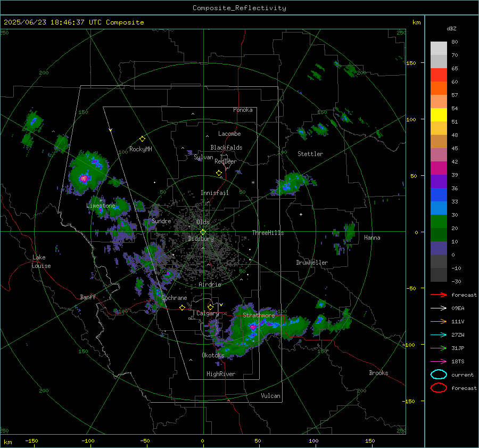Select the cyan 27ZW arrow icon
The image size is (479, 448).
[x=439, y=335]
